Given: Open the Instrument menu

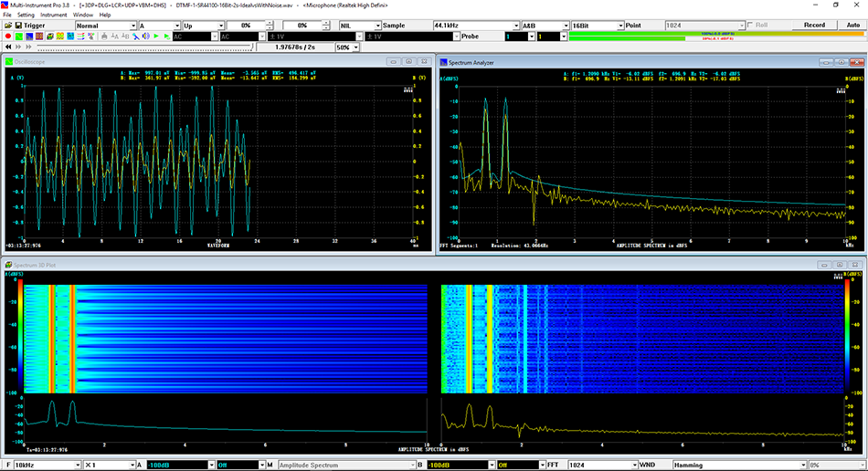Looking at the screenshot, I should 53,16.
